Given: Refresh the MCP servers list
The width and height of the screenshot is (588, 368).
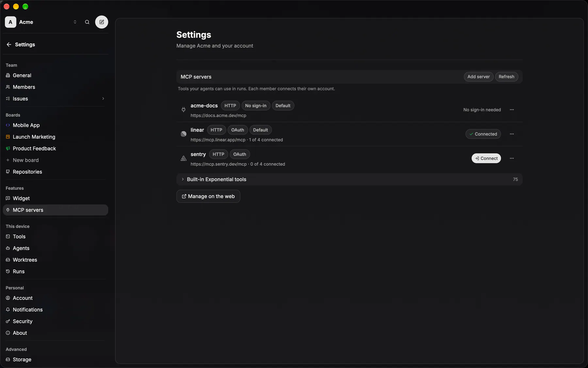Looking at the screenshot, I should [x=506, y=77].
